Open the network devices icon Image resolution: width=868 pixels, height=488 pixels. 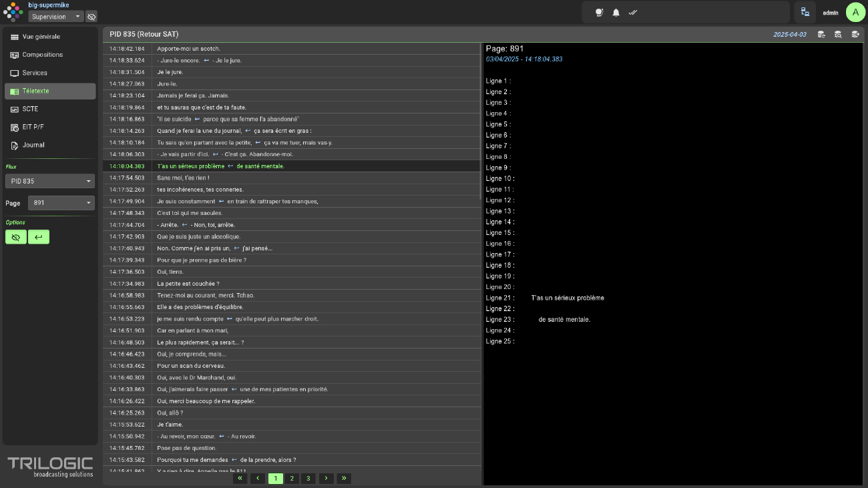(805, 12)
